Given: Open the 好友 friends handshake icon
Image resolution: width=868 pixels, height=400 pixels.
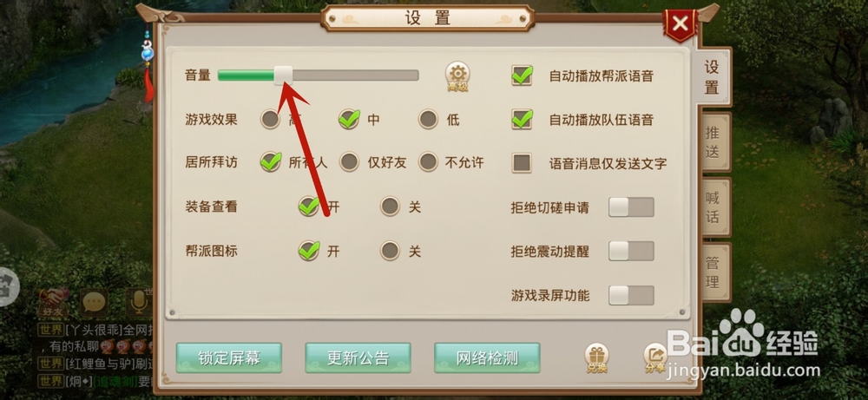Looking at the screenshot, I should tap(54, 303).
